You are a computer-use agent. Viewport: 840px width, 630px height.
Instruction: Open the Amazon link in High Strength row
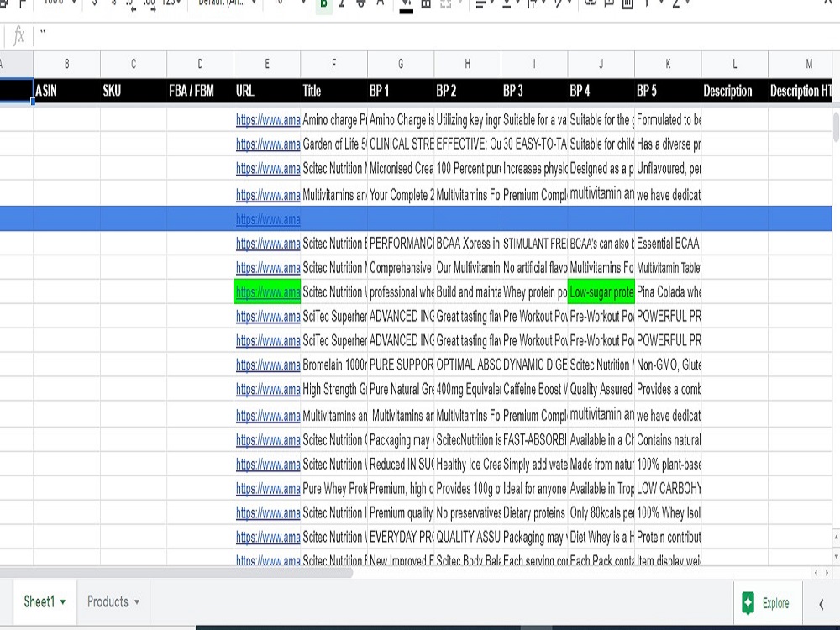[268, 390]
